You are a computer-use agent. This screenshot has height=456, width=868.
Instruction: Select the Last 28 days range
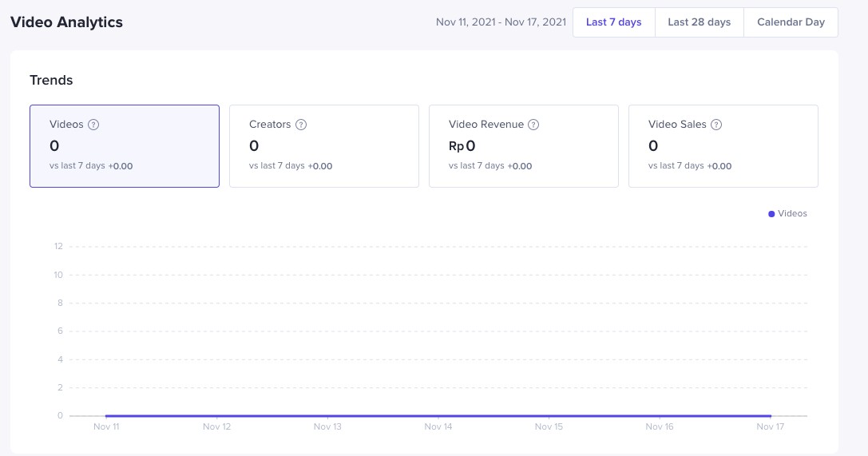pos(699,22)
